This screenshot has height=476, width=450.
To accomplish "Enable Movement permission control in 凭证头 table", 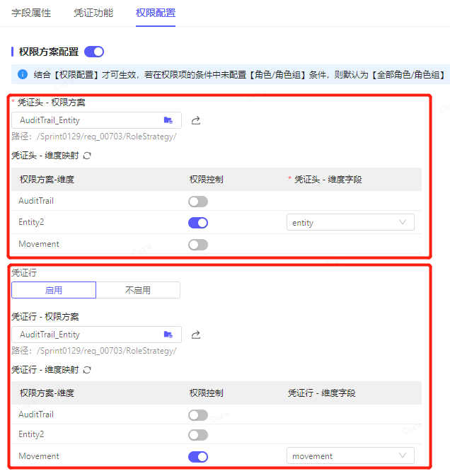I will coord(198,245).
